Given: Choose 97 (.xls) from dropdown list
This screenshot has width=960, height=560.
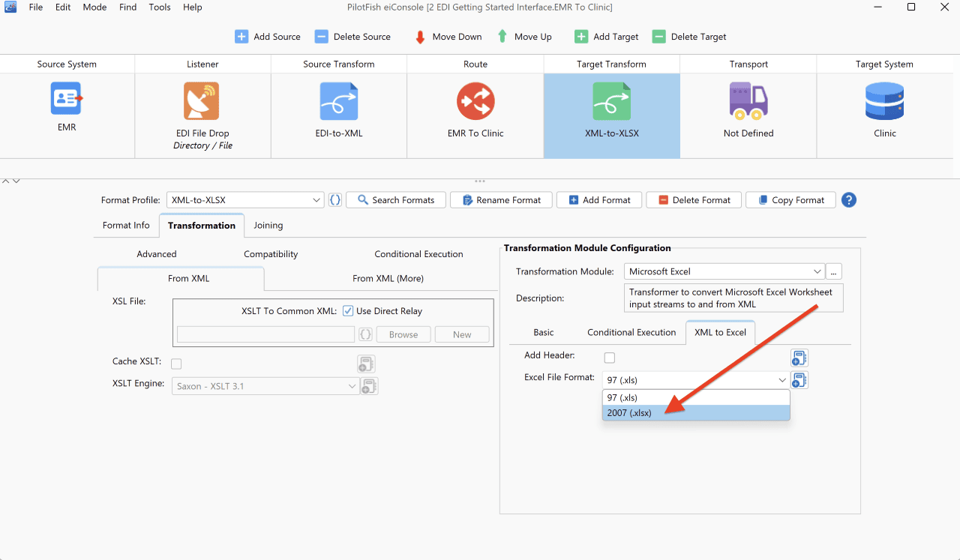Looking at the screenshot, I should pyautogui.click(x=696, y=398).
